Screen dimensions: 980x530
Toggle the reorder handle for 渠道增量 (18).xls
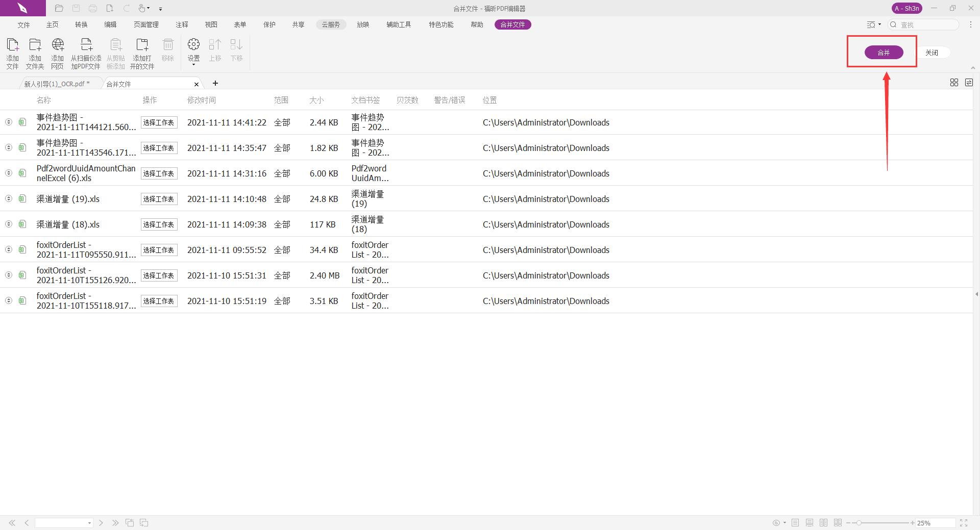pos(9,224)
